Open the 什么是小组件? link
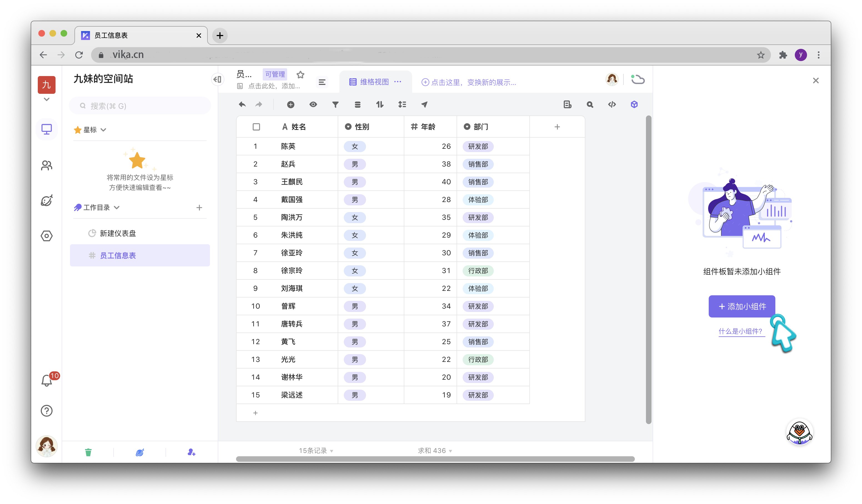The width and height of the screenshot is (862, 504). pos(740,331)
